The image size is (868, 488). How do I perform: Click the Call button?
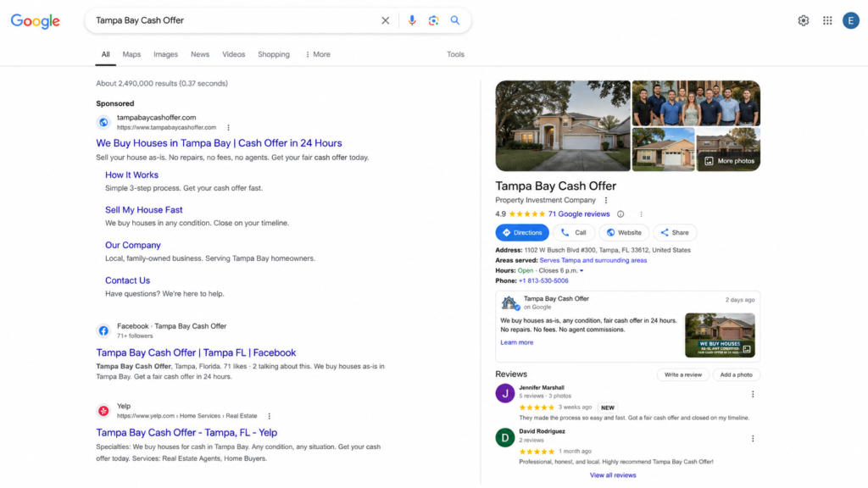(x=574, y=233)
